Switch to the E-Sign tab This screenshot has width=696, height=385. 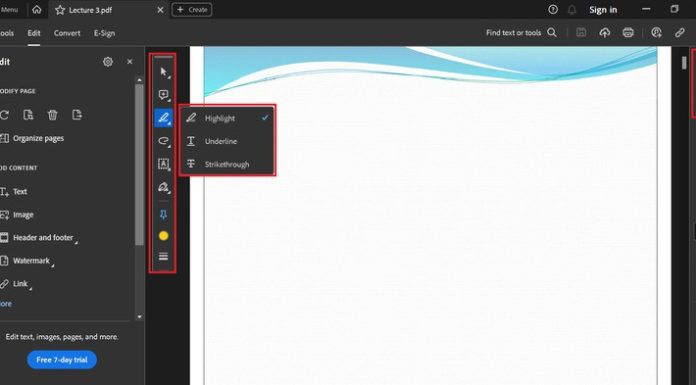tap(104, 33)
